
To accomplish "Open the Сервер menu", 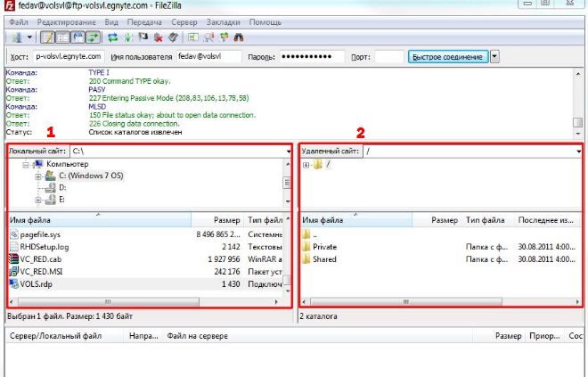I will (184, 22).
